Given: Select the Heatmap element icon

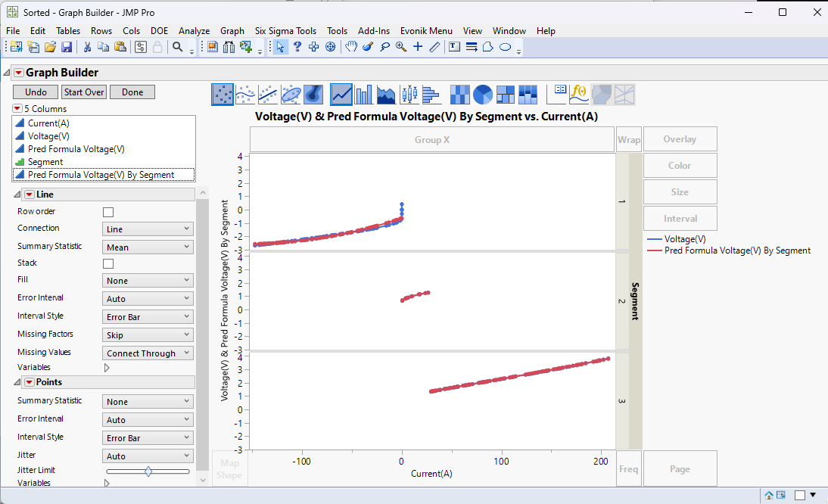Looking at the screenshot, I should click(459, 95).
